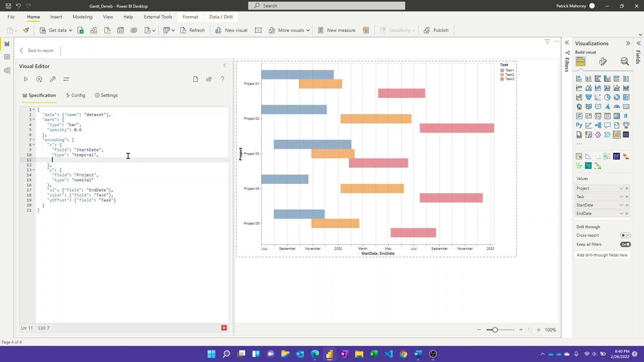The image size is (644, 362).
Task: Click the title bar Search box
Action: pos(327,6)
